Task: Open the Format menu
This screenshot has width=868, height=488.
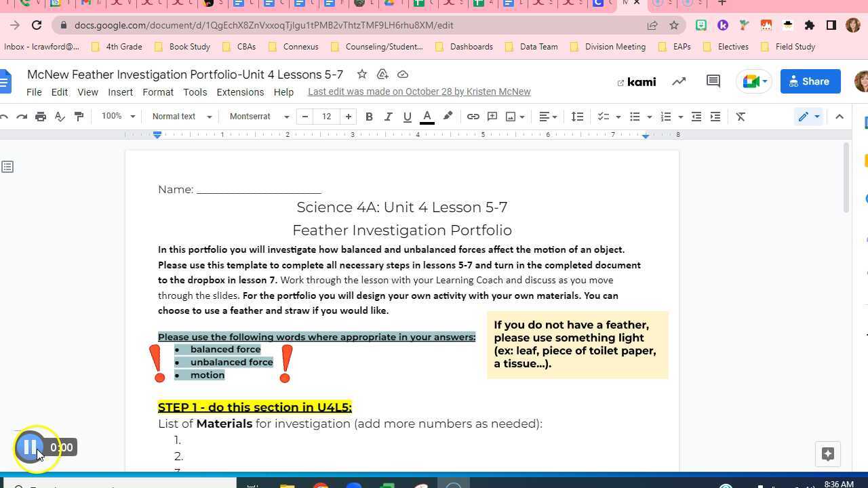Action: [157, 92]
